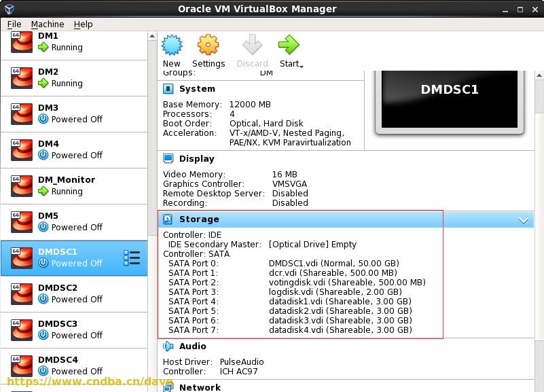Select the DM1 virtual machine icon
Image resolution: width=544 pixels, height=392 pixels.
[22, 42]
